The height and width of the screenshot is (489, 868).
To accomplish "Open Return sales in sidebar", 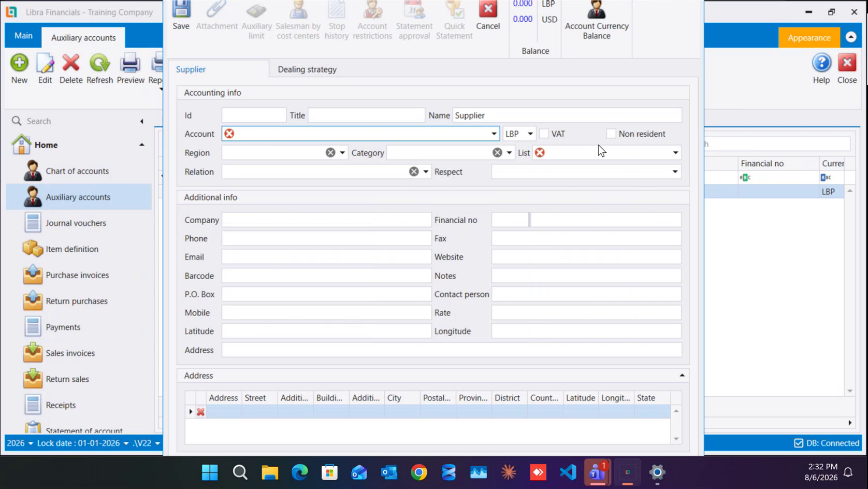I will click(x=79, y=379).
